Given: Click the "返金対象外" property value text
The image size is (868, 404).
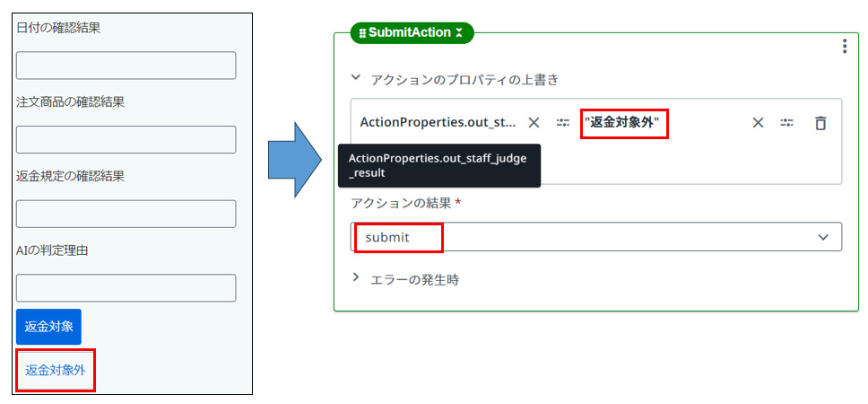Looking at the screenshot, I should coord(624,123).
